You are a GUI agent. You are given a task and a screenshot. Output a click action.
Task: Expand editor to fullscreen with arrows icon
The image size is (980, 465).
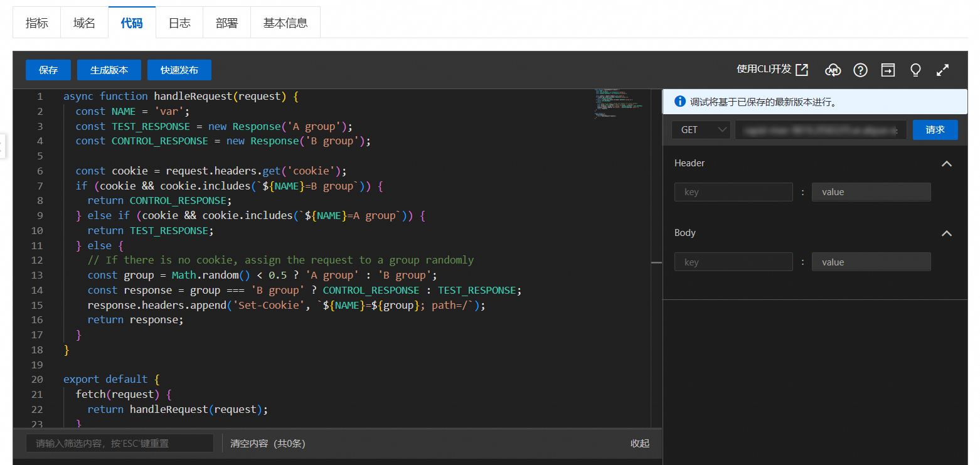[942, 70]
